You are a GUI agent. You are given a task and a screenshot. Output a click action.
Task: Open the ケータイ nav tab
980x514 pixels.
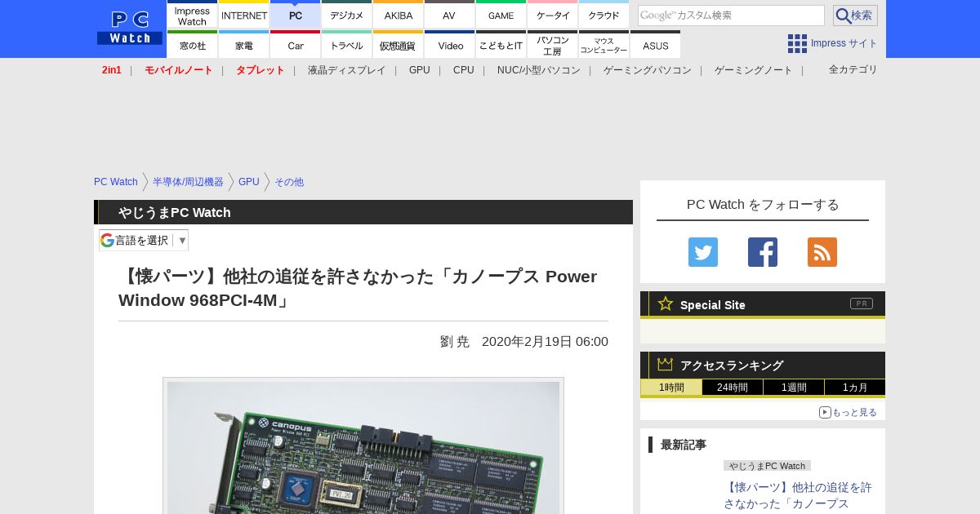553,15
